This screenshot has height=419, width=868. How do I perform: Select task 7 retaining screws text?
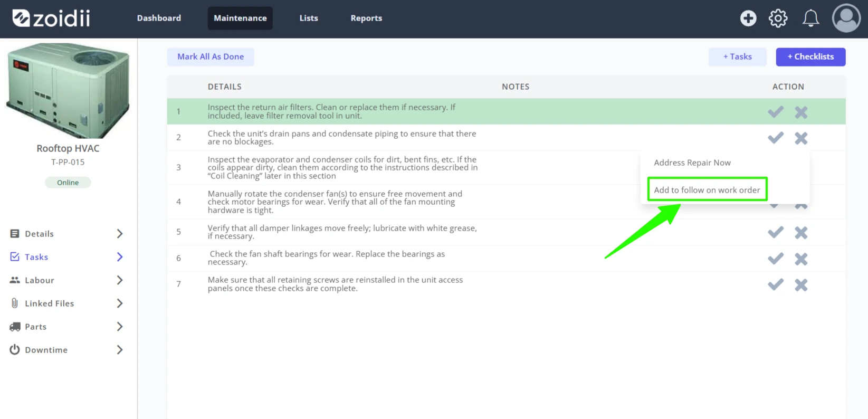tap(335, 284)
